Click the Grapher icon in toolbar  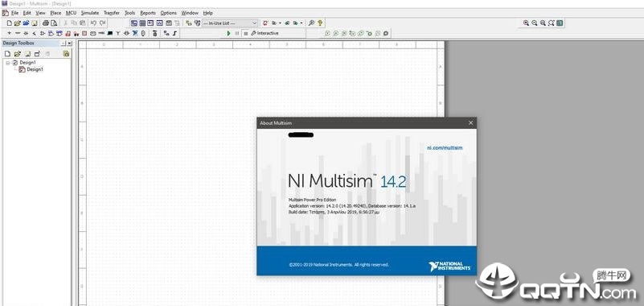[159, 23]
